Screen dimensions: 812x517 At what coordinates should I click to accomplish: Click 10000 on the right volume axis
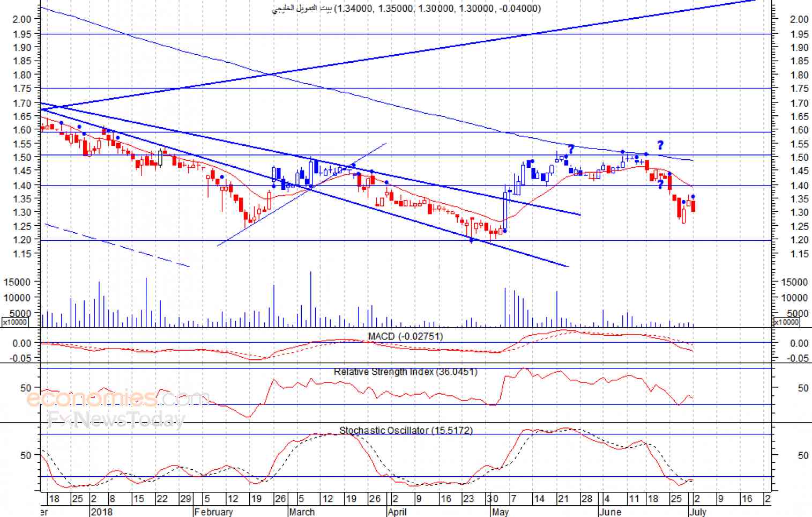795,298
